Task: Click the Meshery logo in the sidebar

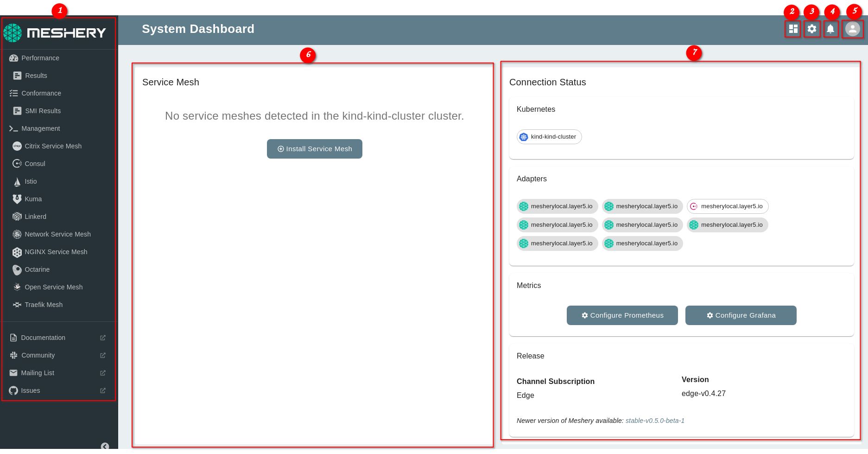Action: tap(55, 33)
